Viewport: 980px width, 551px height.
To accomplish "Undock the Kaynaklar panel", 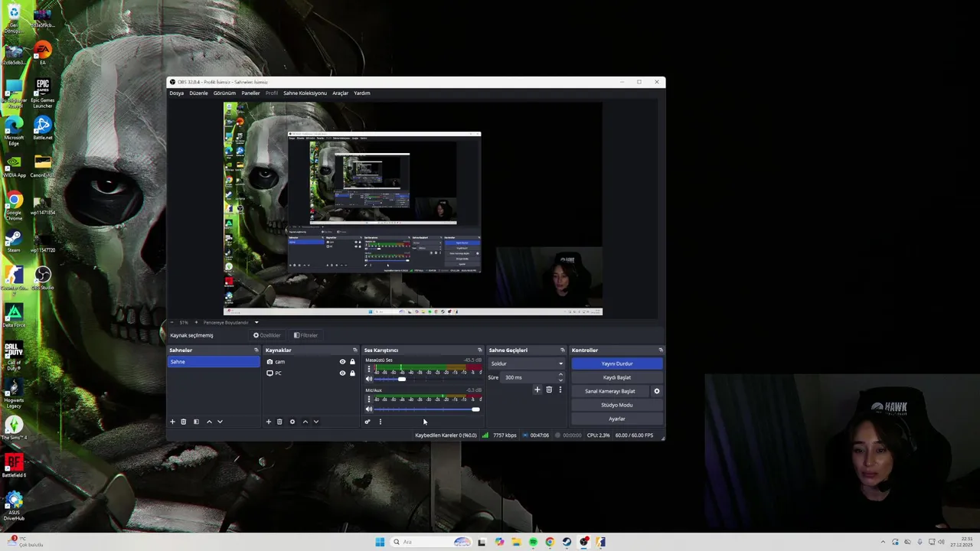I will tap(354, 350).
